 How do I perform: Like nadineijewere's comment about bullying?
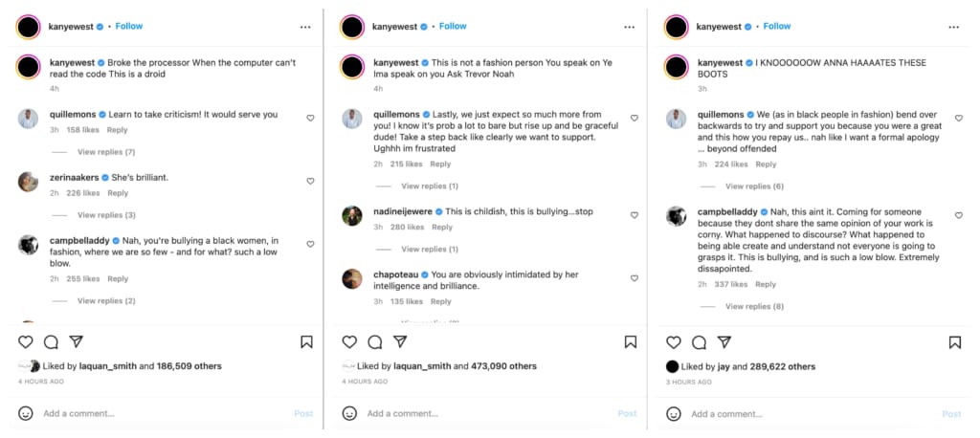[634, 214]
